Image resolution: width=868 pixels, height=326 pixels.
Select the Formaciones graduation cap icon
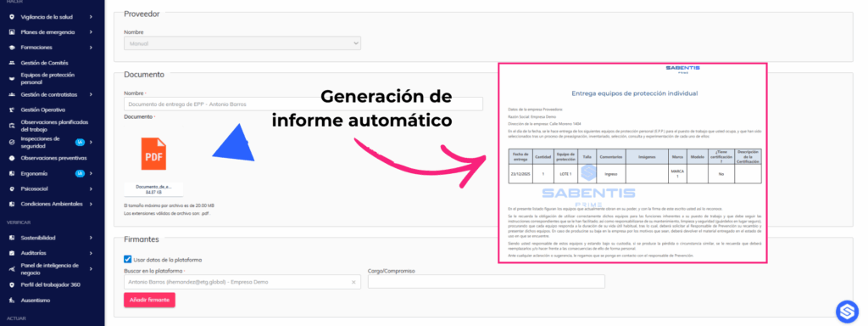coord(12,48)
